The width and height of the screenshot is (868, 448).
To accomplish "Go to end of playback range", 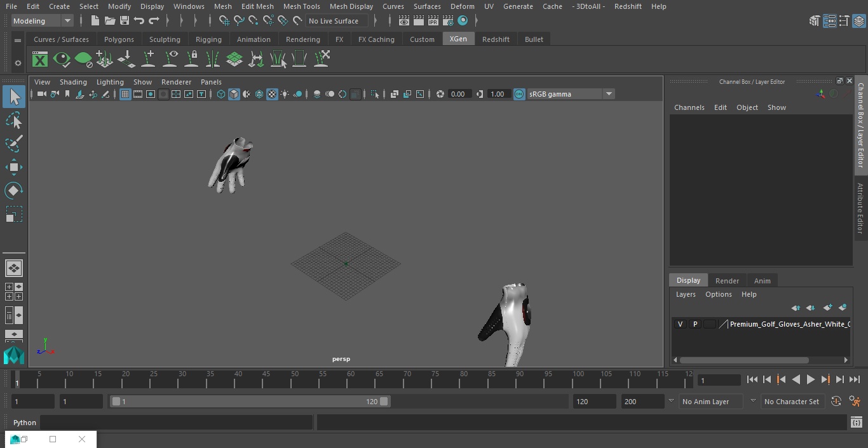I will coord(855,379).
